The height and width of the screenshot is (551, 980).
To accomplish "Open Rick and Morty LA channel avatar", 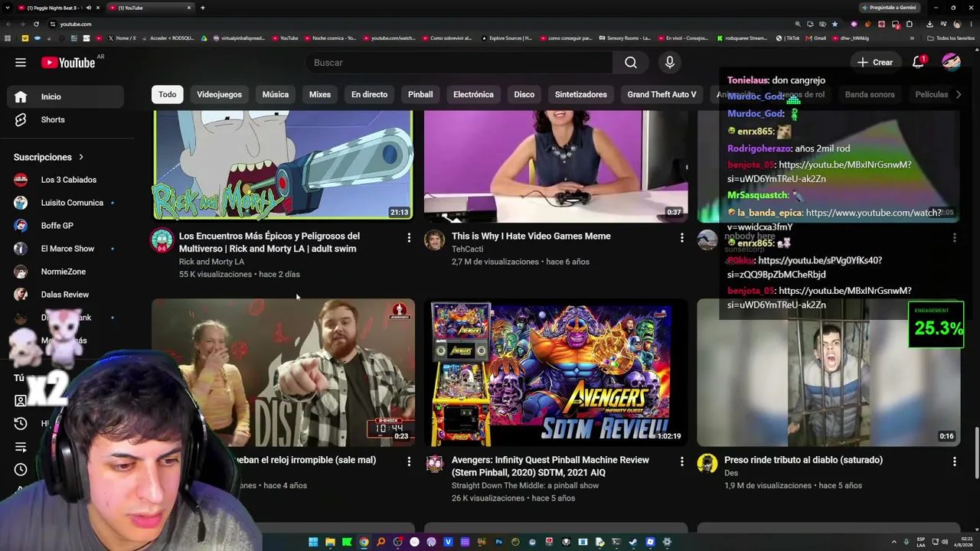I will click(162, 240).
